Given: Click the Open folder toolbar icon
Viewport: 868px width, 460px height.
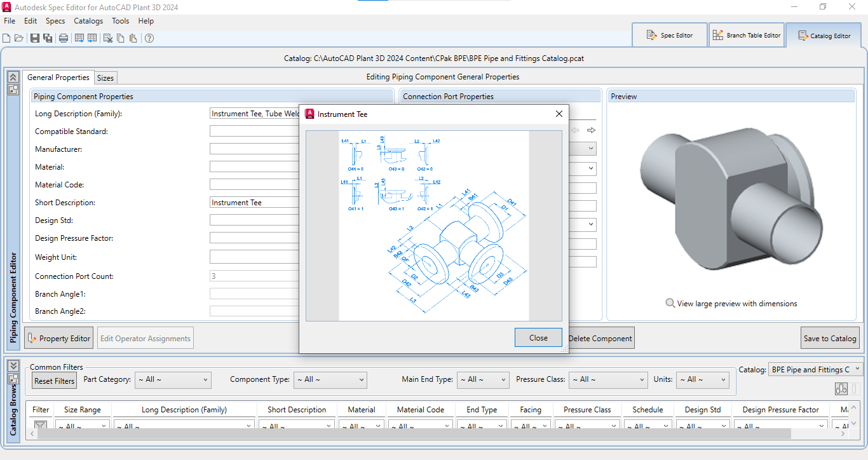Looking at the screenshot, I should (x=19, y=38).
